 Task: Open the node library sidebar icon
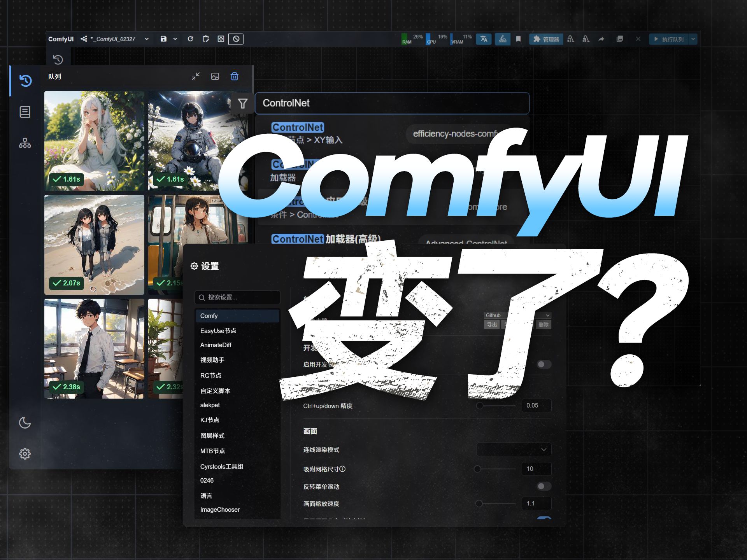25,112
